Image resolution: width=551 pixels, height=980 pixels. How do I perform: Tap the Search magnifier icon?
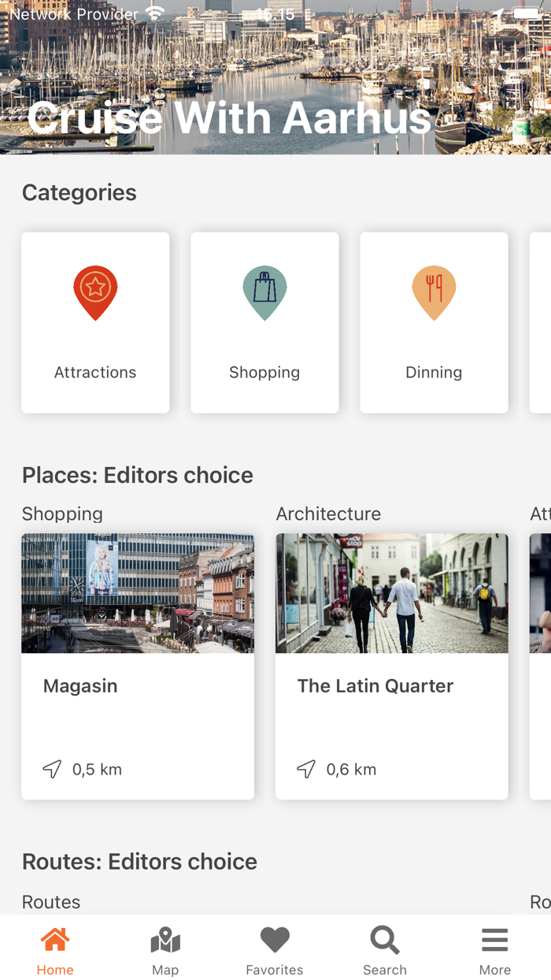(x=385, y=940)
